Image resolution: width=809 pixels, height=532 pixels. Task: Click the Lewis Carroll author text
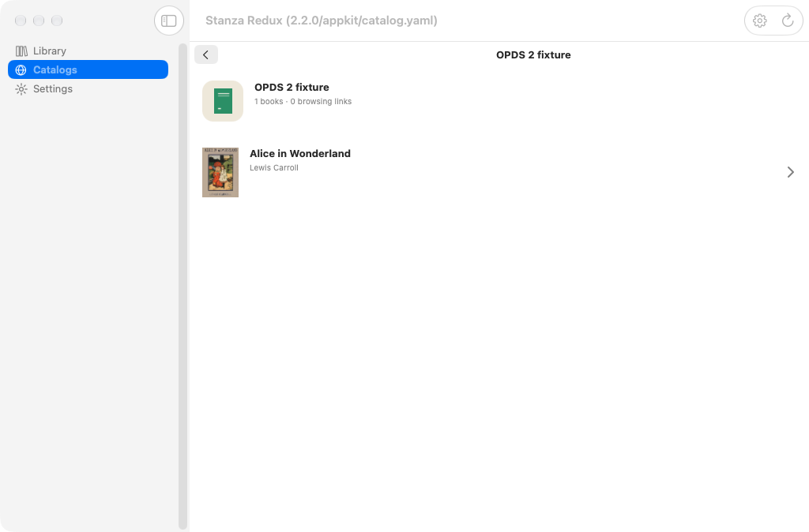(x=274, y=167)
